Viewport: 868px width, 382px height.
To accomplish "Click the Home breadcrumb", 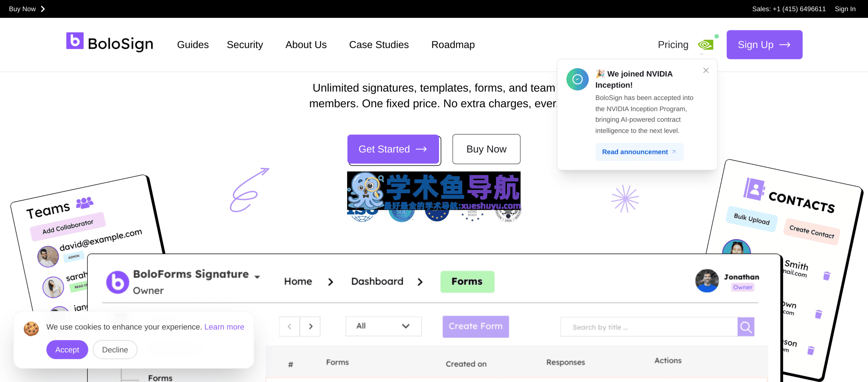I will (x=298, y=281).
